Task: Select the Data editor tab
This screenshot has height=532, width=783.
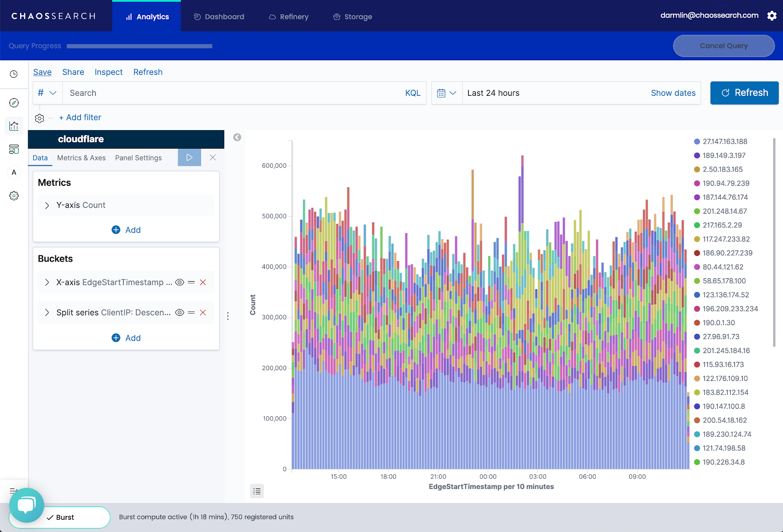Action: [40, 157]
